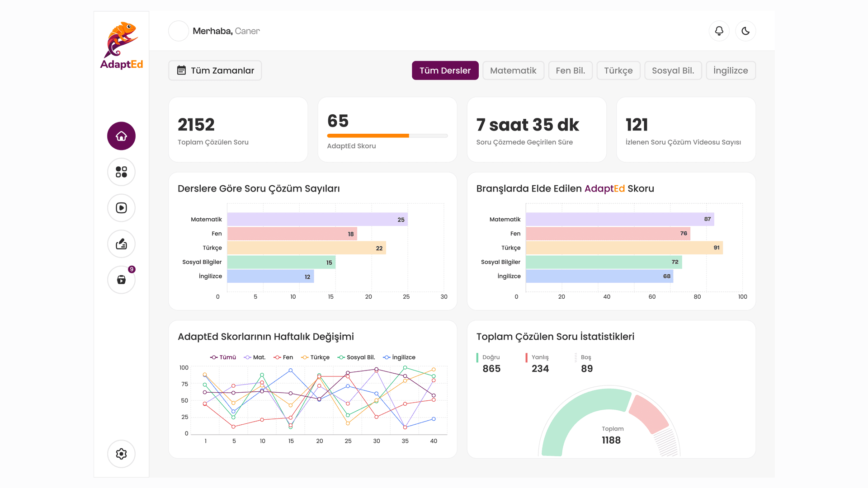The width and height of the screenshot is (868, 488).
Task: Click the İngilizce filter button
Action: [x=731, y=70]
